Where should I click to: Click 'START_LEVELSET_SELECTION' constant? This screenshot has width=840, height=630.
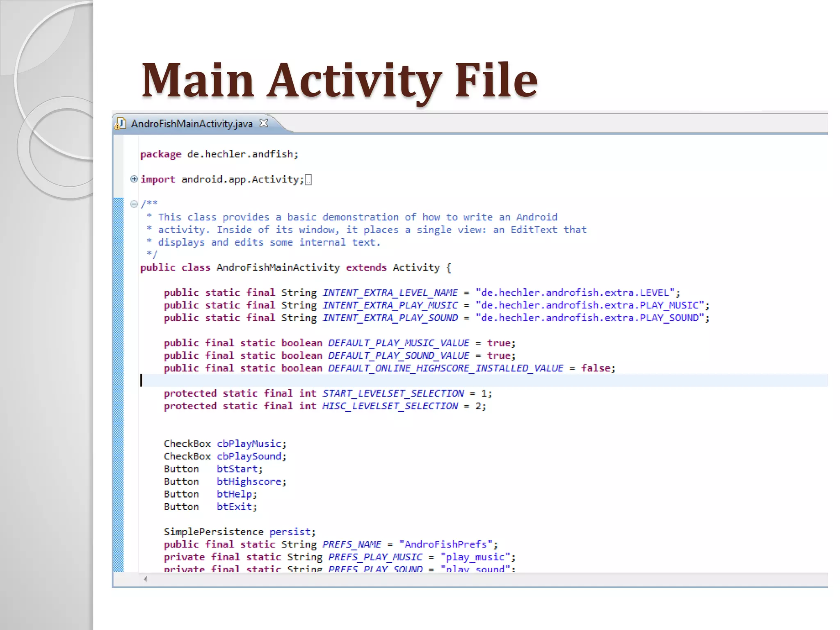(x=393, y=394)
